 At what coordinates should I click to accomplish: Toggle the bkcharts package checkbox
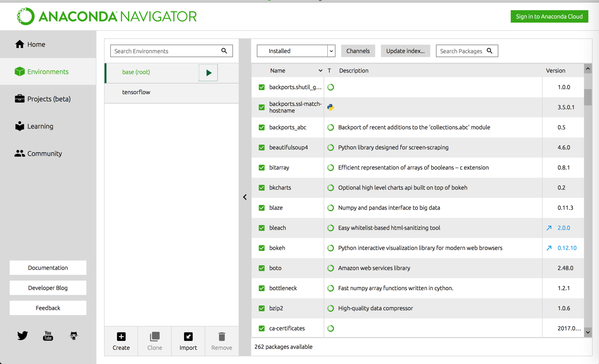pos(262,188)
